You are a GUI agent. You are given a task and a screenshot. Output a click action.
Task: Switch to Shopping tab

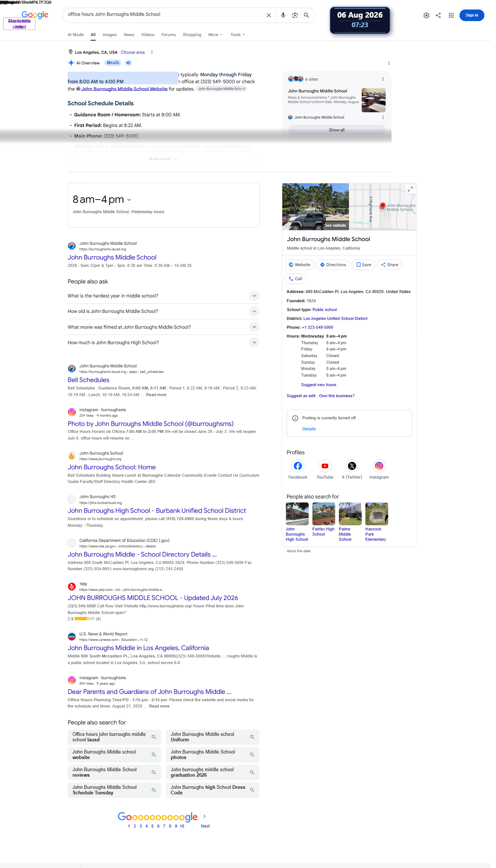click(192, 35)
